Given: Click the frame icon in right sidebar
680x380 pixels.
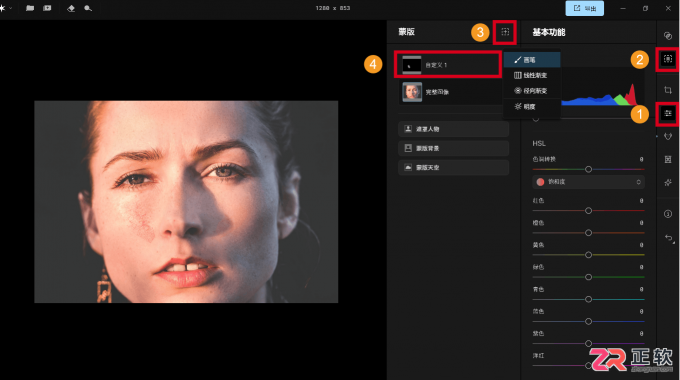Looking at the screenshot, I should (x=668, y=160).
